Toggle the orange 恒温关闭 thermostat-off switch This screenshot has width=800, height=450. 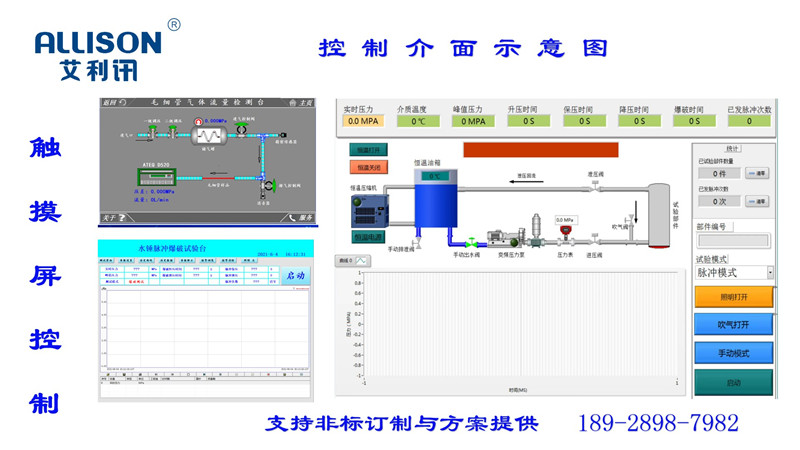369,168
